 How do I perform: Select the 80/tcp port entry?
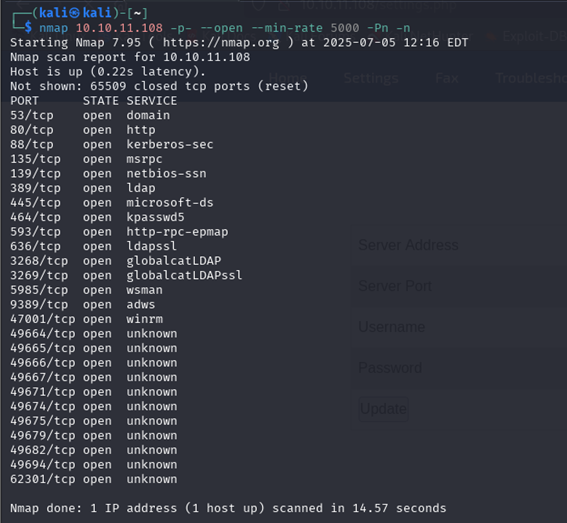(x=32, y=130)
